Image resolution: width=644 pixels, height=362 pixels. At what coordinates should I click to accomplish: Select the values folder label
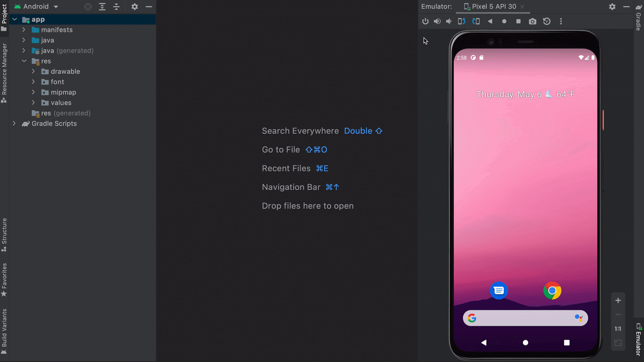click(x=61, y=103)
